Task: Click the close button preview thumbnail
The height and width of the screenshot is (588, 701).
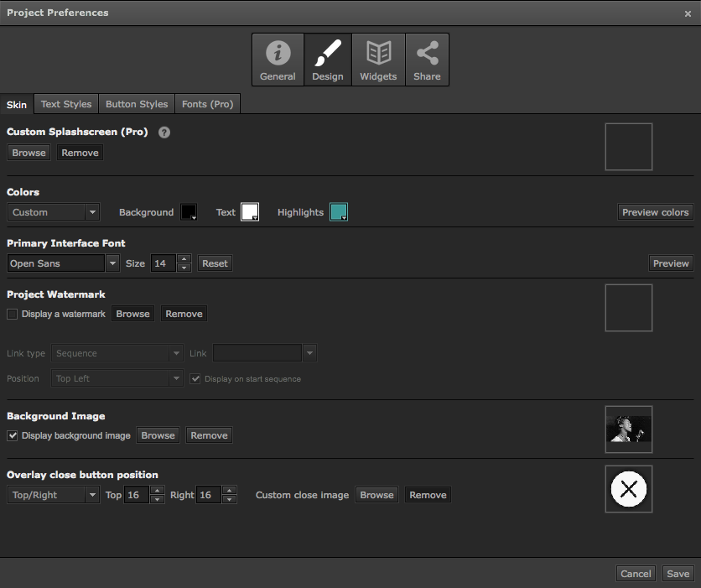Action: (629, 489)
